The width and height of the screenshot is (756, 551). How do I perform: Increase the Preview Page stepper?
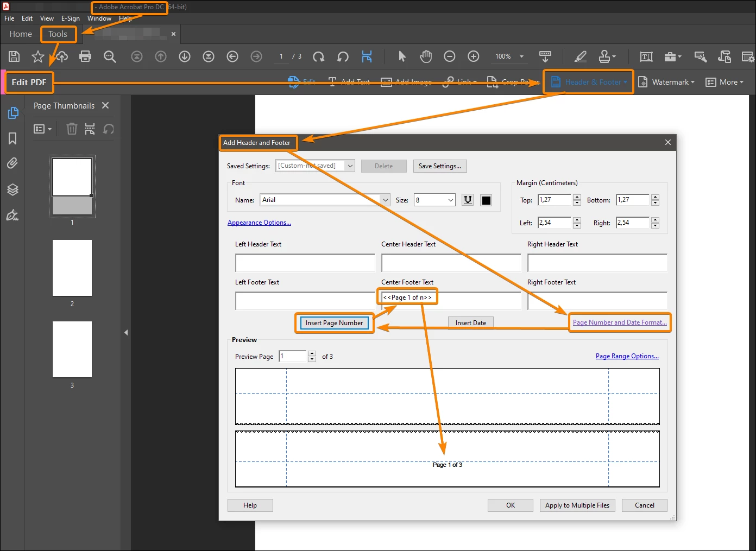[312, 353]
